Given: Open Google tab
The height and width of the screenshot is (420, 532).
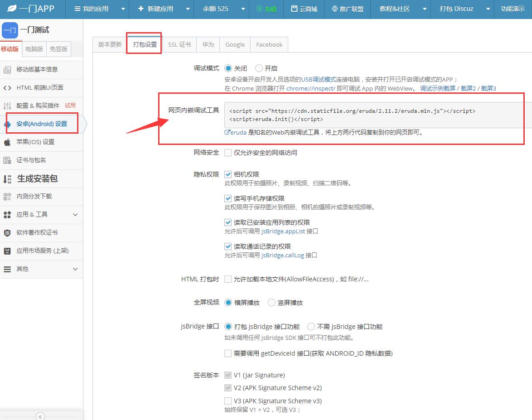Looking at the screenshot, I should click(x=235, y=44).
